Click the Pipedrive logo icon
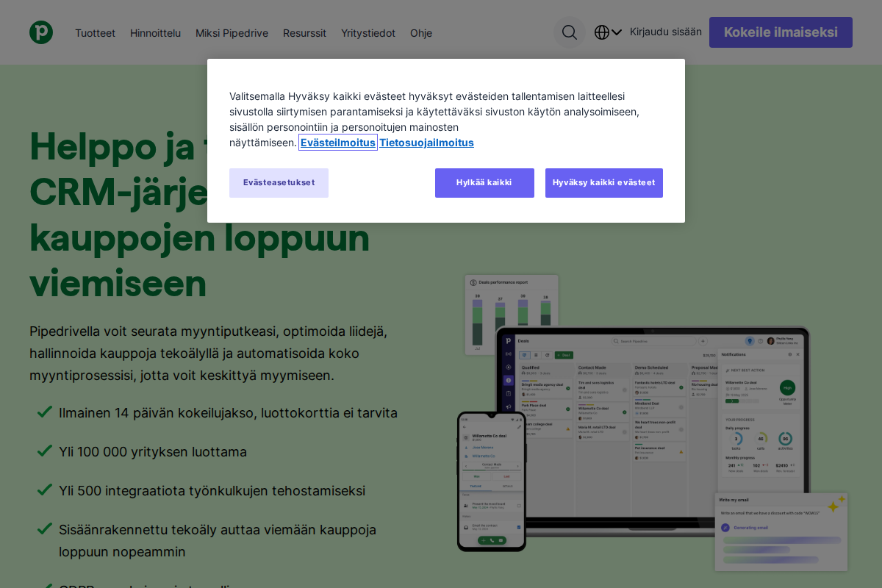 (41, 32)
